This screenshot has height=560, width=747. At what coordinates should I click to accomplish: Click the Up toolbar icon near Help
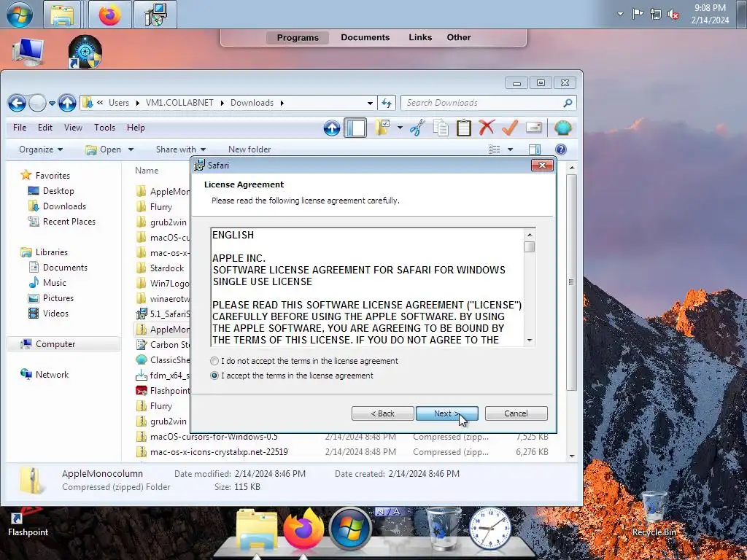[332, 128]
